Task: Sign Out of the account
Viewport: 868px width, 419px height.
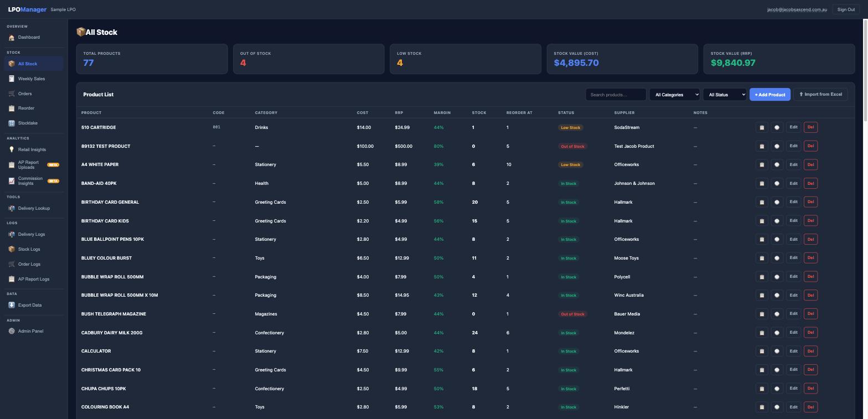Action: [x=846, y=9]
